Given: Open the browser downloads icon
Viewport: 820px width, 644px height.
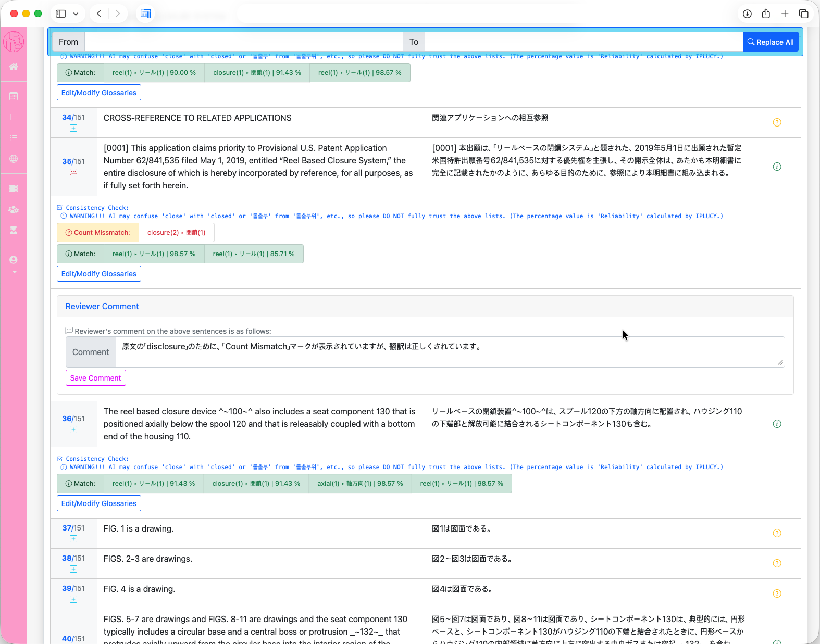Looking at the screenshot, I should 747,14.
